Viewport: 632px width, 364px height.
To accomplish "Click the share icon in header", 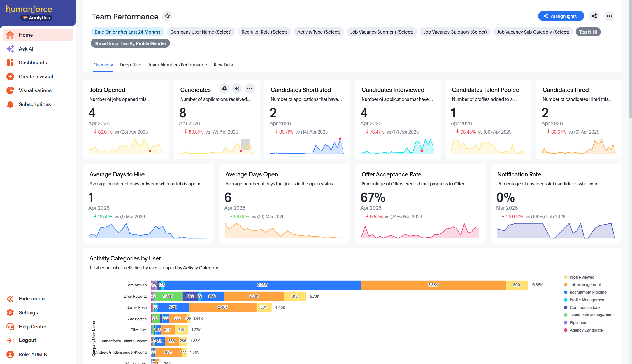I will (594, 16).
